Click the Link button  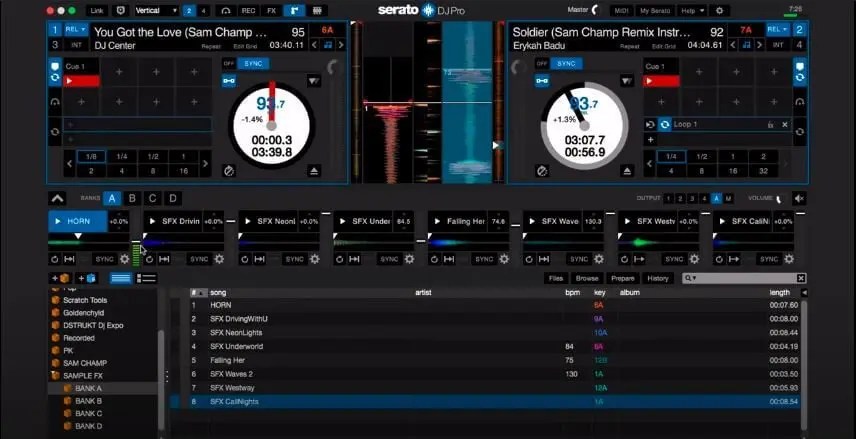(x=97, y=10)
